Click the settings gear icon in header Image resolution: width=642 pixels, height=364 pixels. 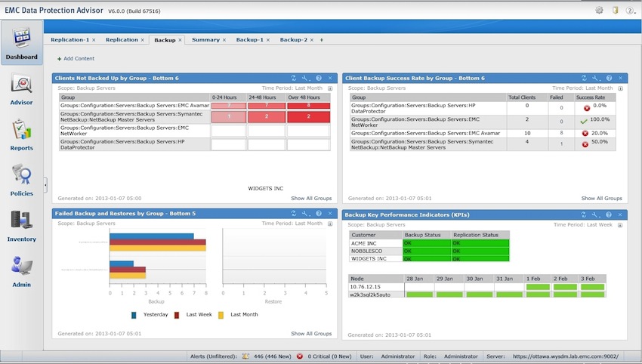coord(600,11)
